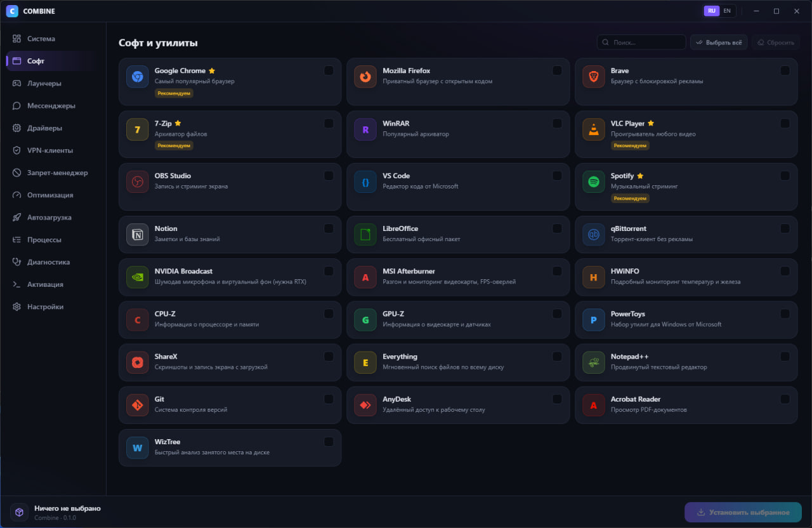
Task: Go to Запрет-менеджер section
Action: pyautogui.click(x=53, y=173)
